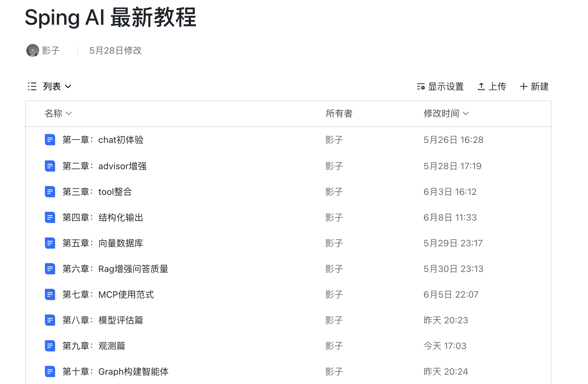Open the 第六章：Rag增强问答质量 document
Viewport: 588px width, 384px height.
coord(50,269)
